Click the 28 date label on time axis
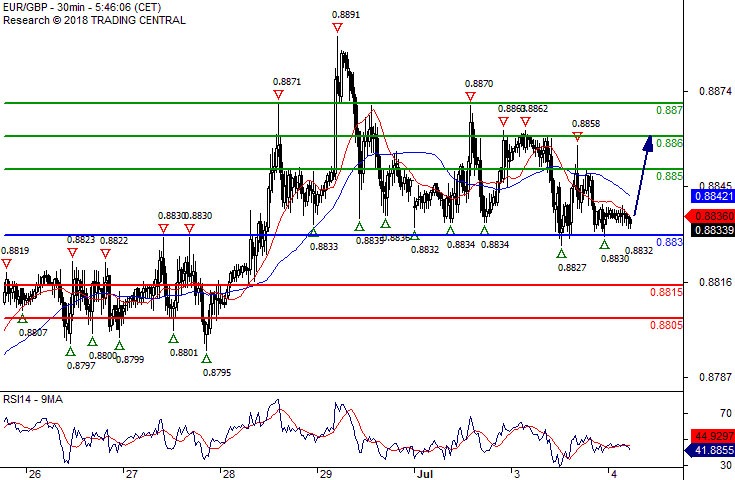Image resolution: width=735 pixels, height=480 pixels. [229, 474]
